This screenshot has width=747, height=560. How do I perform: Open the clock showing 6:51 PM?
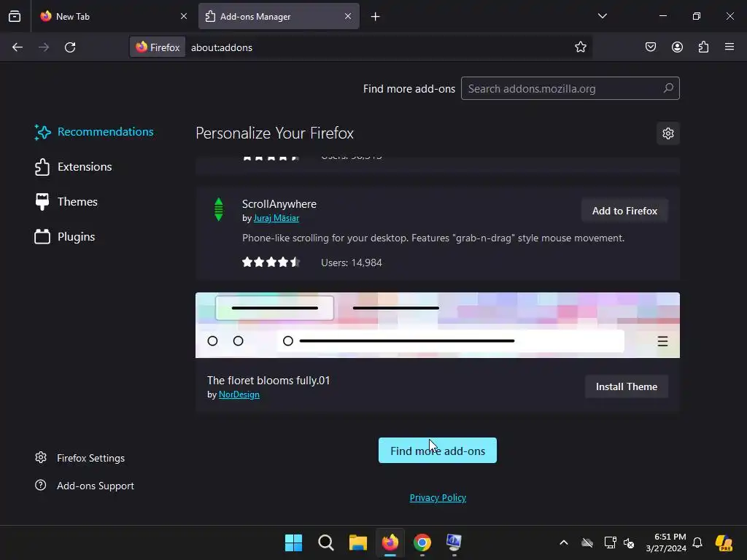(x=666, y=542)
